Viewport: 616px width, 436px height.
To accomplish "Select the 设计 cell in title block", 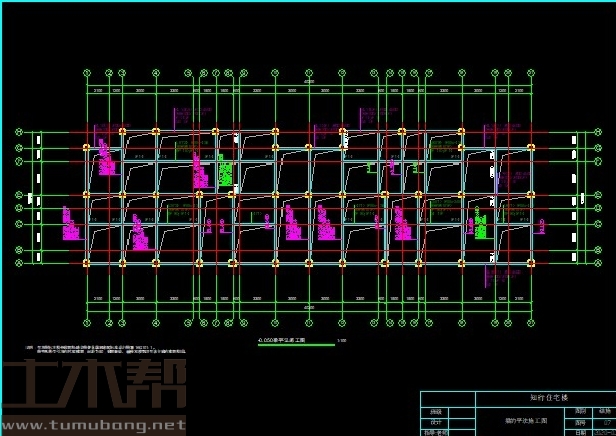I will click(436, 422).
